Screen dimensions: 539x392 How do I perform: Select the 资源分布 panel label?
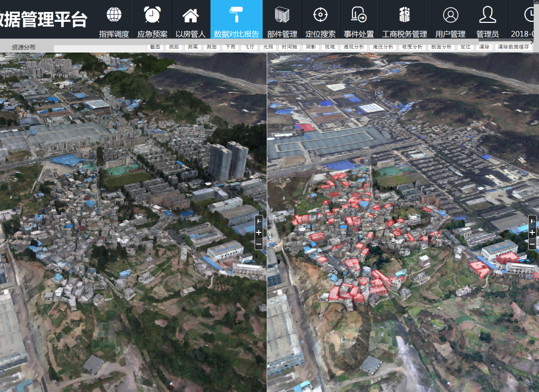tap(24, 47)
